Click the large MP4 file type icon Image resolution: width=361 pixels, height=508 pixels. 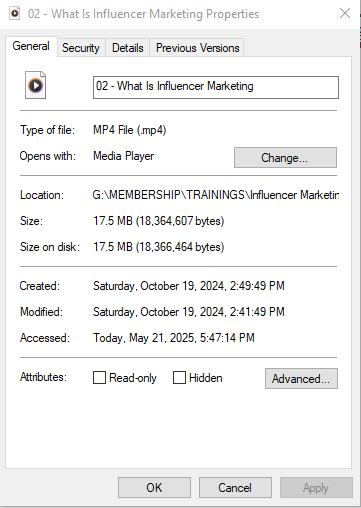coord(35,85)
